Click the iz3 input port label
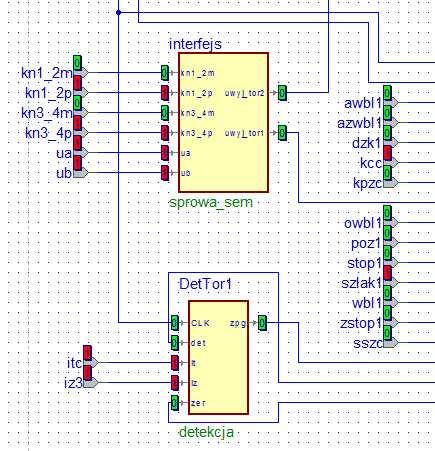This screenshot has width=435, height=451. click(x=73, y=383)
